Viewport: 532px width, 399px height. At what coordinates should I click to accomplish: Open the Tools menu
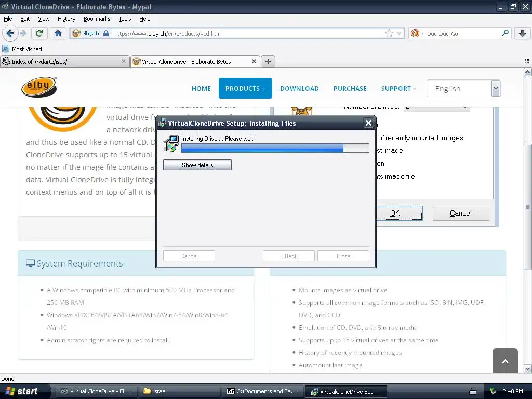(x=125, y=19)
